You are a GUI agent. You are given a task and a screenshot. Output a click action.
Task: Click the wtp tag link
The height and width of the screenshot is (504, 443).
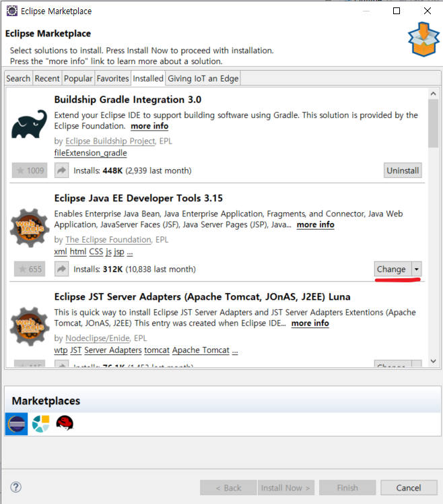61,350
